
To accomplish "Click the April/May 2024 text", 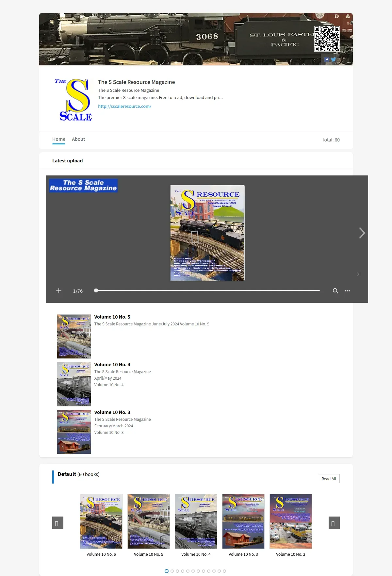I will pyautogui.click(x=108, y=378).
